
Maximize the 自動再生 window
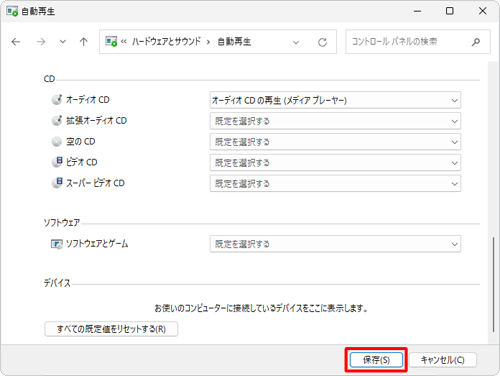point(450,11)
